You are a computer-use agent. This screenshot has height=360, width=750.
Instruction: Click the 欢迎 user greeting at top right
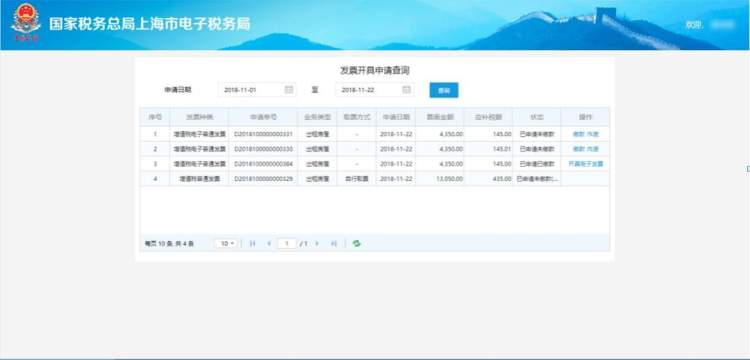click(694, 24)
